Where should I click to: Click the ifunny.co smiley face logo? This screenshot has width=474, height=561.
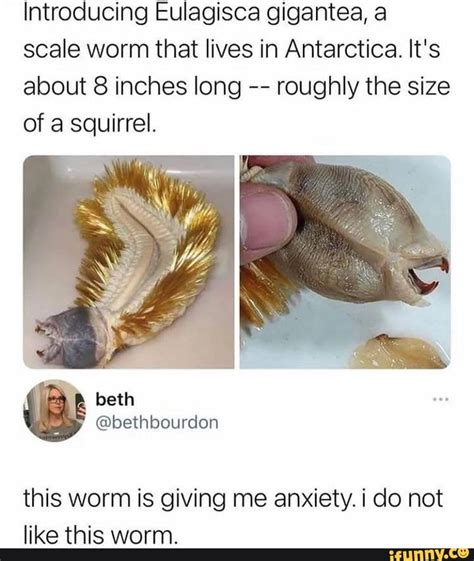[x=466, y=554]
